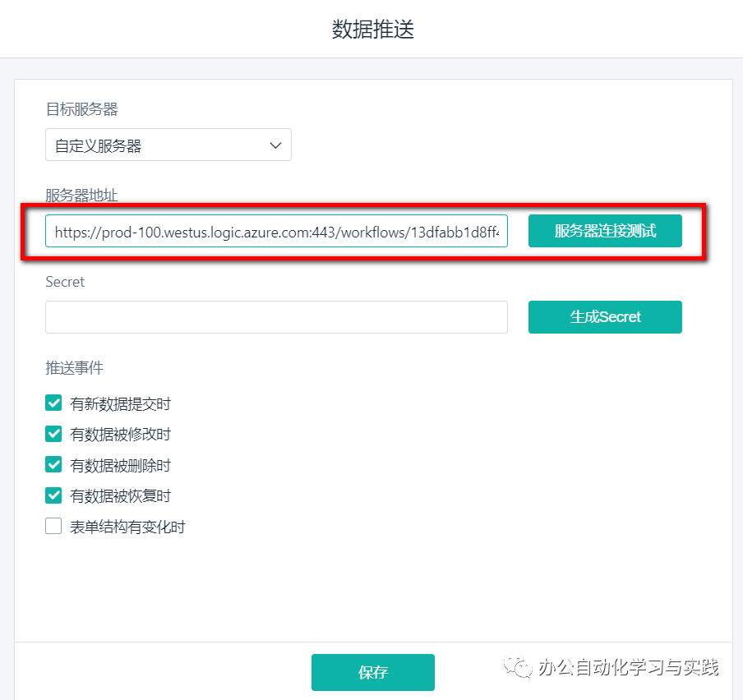Uncheck 有新数据提交时 push event
743x700 pixels.
(x=53, y=403)
